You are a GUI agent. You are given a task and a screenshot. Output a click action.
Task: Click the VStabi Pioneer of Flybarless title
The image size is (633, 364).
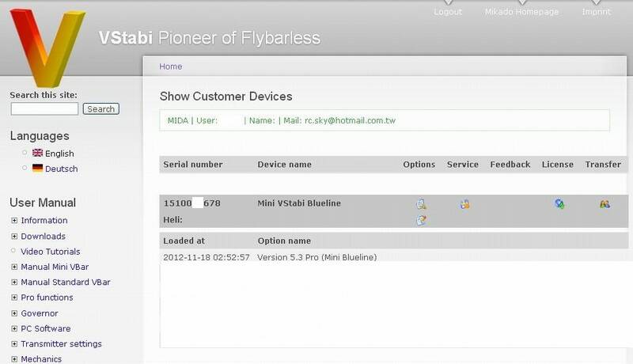[210, 38]
